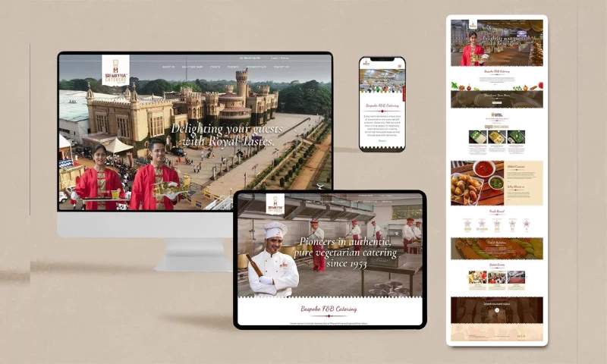607x364 pixels.
Task: Click 'Global Cuisines' heading on full-page mockup
Action: coord(516,167)
